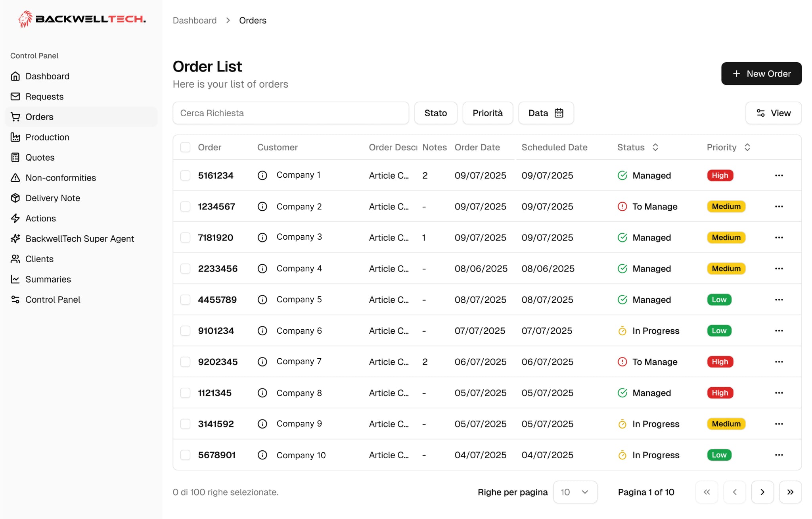Tick checkbox for order 1121345

185,393
